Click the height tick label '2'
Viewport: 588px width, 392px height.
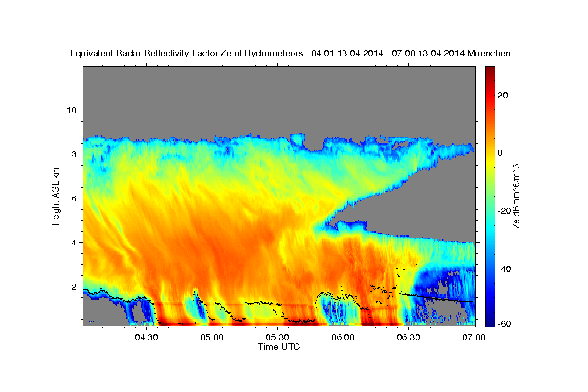74,286
